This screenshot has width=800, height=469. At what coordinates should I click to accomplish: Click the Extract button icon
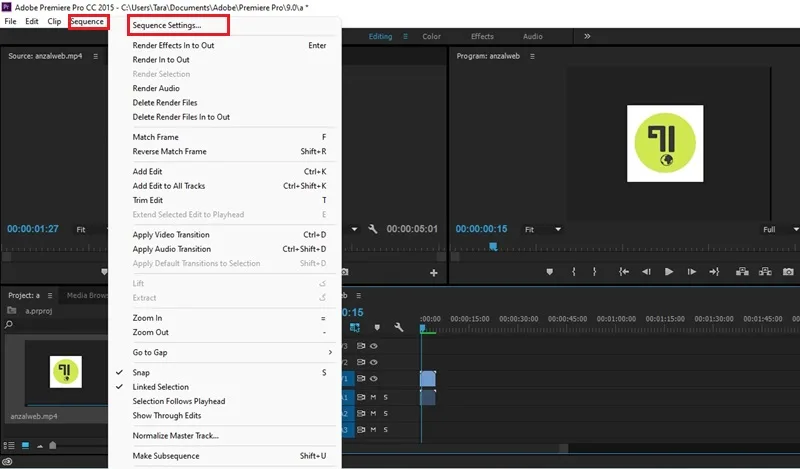point(765,272)
